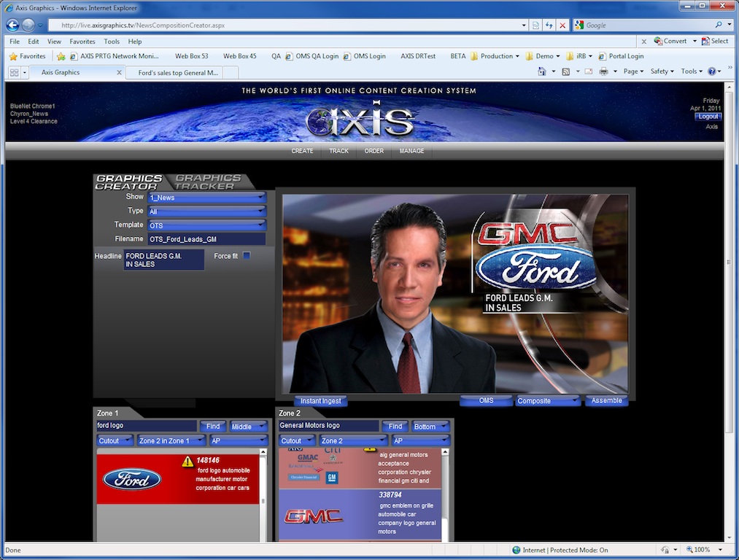Click the Instant Ingest button
The image size is (739, 560).
click(320, 401)
